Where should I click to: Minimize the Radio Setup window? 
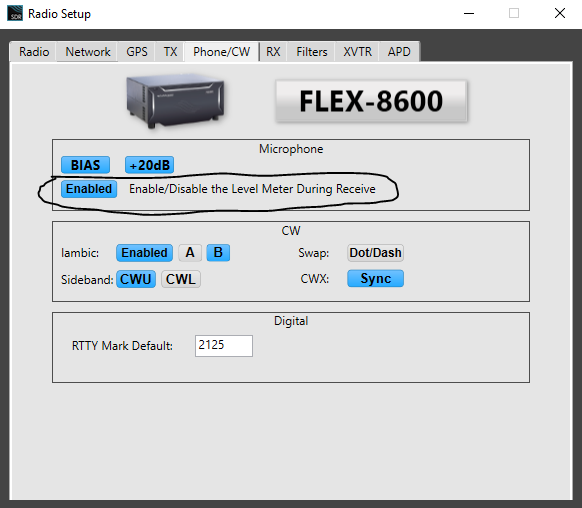(469, 13)
